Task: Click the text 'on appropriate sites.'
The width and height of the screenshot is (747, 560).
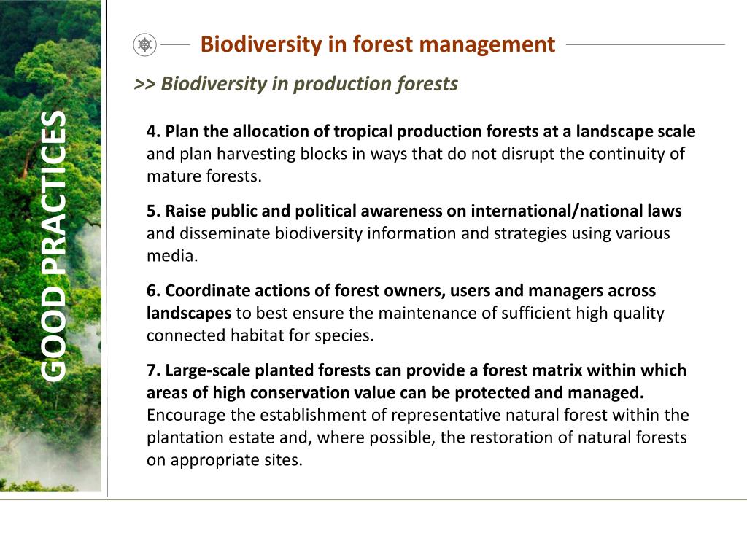Action: coord(225,460)
